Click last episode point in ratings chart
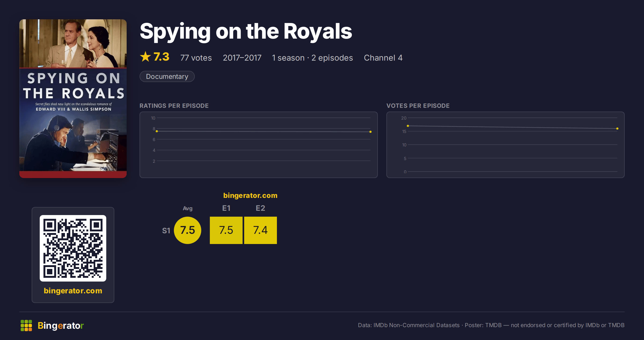 point(371,132)
